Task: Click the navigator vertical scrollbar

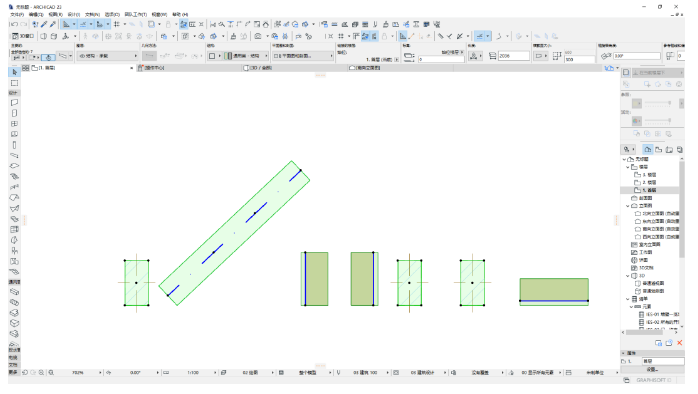Action: (x=682, y=209)
